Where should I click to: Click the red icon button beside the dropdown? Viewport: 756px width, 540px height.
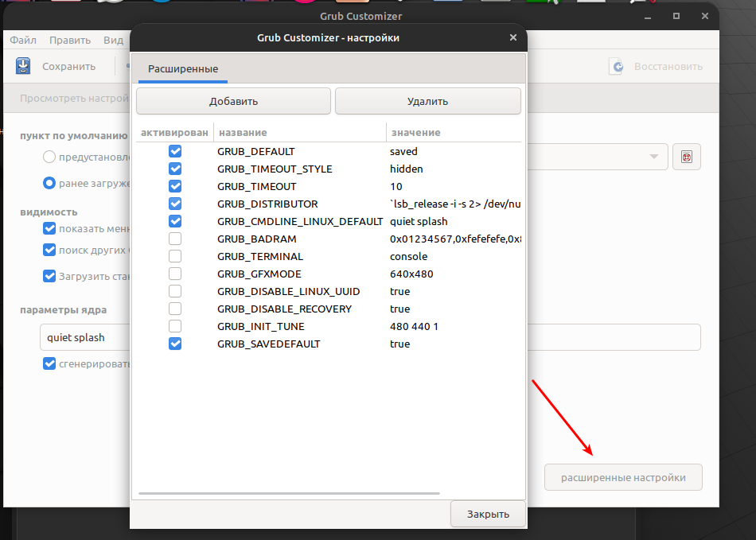point(687,157)
